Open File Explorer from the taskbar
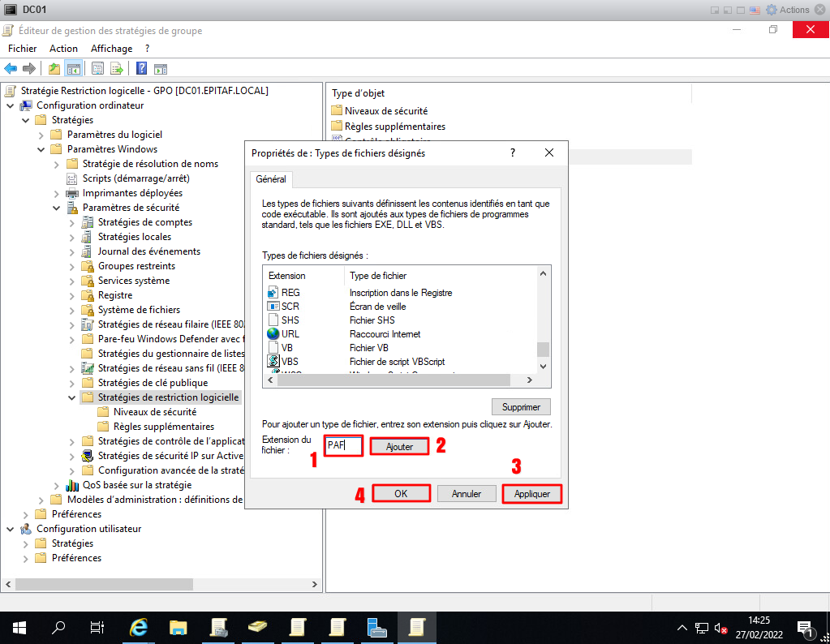830x644 pixels. [x=178, y=627]
